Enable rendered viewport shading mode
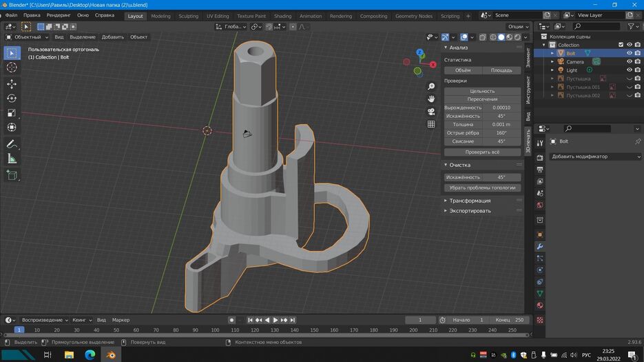Screen dimensions: 644x362 (x=517, y=37)
